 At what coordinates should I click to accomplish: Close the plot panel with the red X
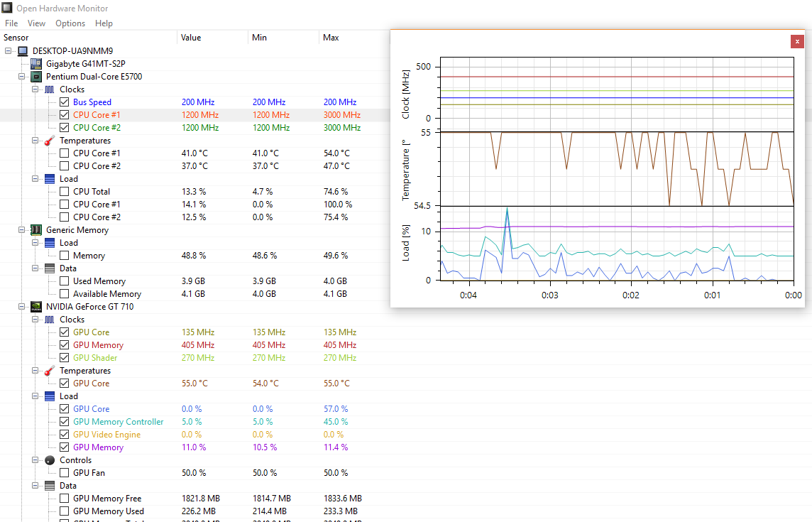click(797, 41)
